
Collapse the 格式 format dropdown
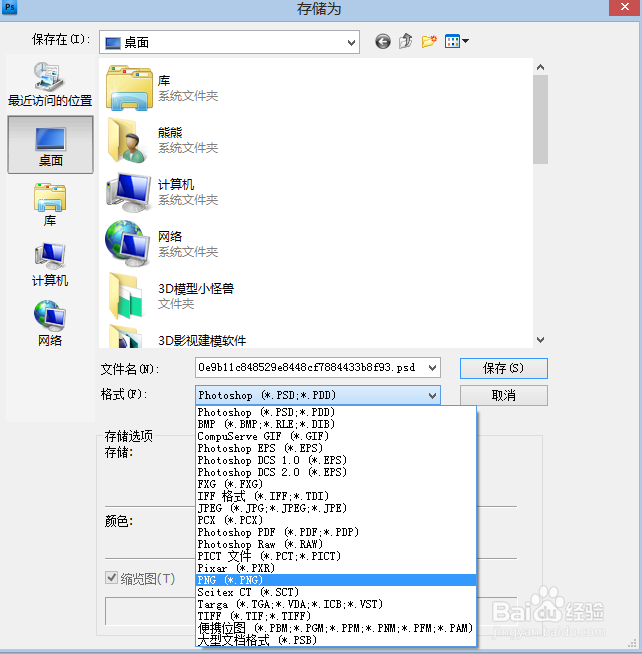point(433,395)
